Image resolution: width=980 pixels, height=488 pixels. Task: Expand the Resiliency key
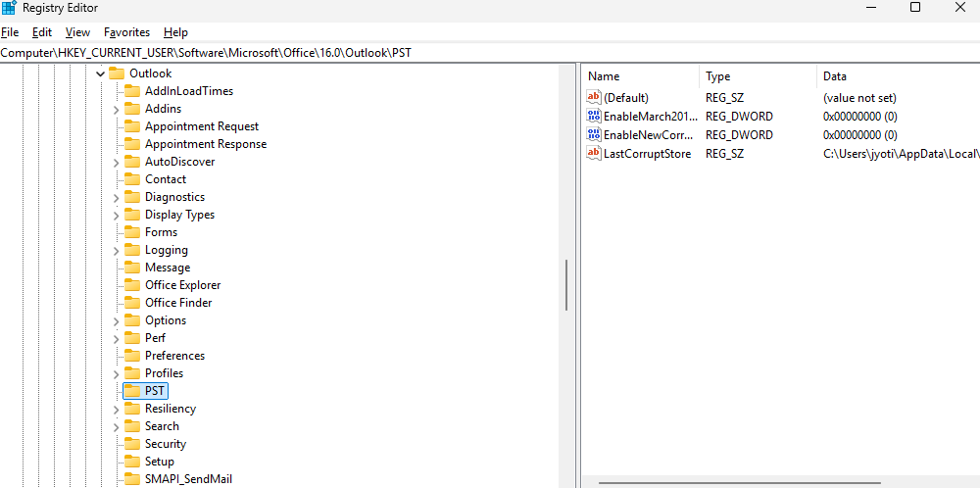[x=117, y=410]
